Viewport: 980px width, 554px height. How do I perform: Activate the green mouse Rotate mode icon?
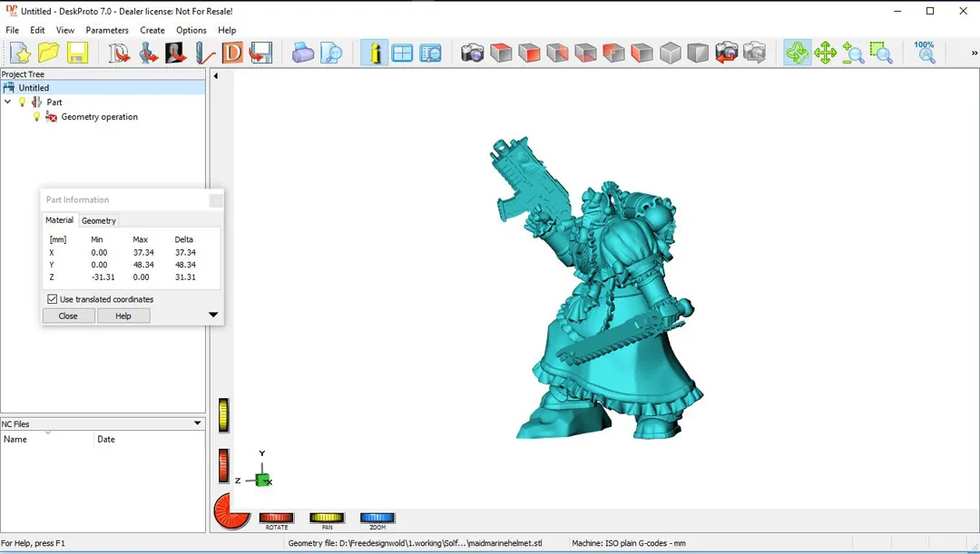coord(798,53)
